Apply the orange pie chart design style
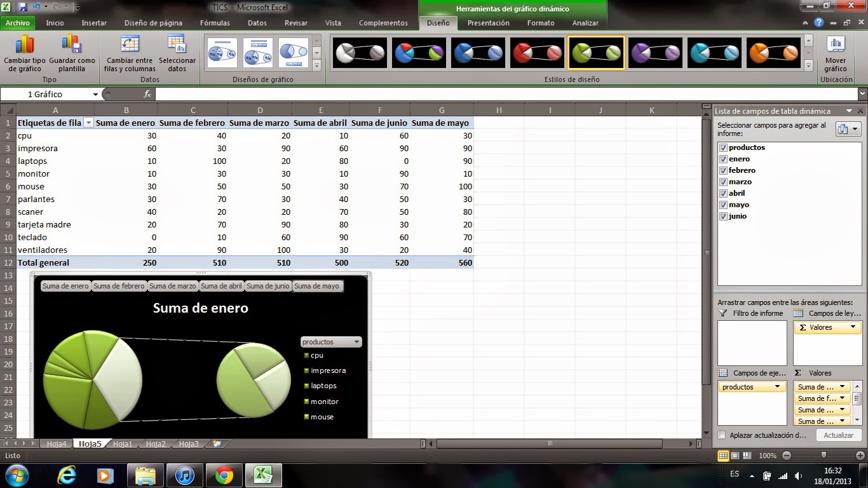This screenshot has width=868, height=488. [773, 53]
